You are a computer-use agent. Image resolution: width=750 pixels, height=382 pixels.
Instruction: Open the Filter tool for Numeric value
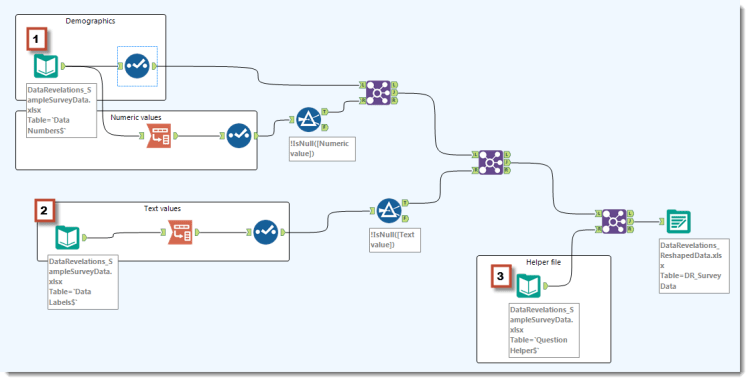pos(309,120)
